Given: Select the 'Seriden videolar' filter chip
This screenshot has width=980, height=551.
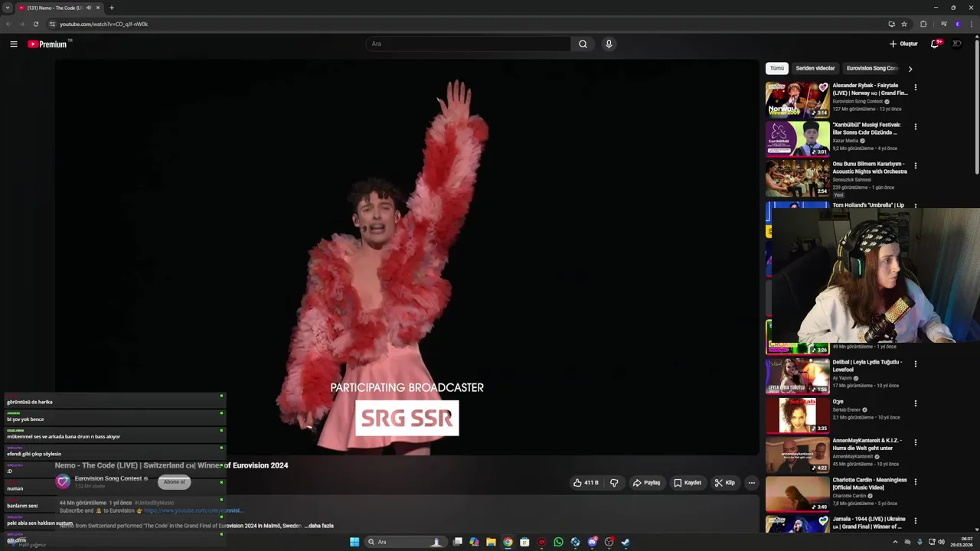Looking at the screenshot, I should [815, 68].
